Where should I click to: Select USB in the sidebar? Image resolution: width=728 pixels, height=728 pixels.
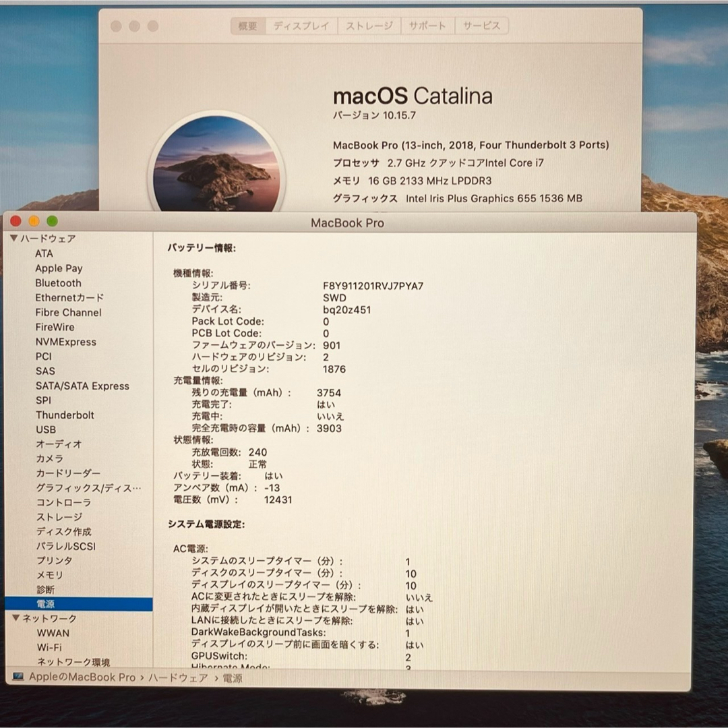[46, 429]
